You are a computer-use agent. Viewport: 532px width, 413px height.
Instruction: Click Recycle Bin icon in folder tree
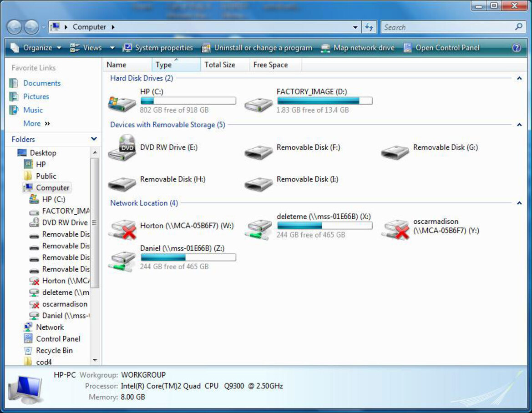coord(28,350)
